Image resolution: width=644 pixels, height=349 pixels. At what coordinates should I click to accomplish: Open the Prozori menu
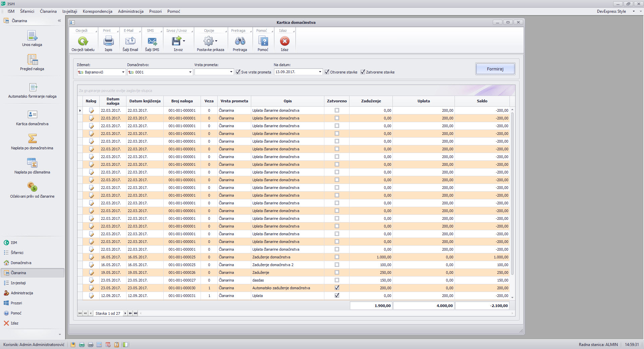[155, 11]
